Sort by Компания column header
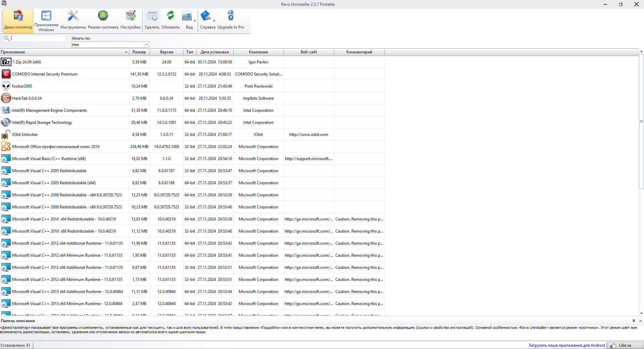Viewport: 644px width, 349px height. [x=258, y=52]
